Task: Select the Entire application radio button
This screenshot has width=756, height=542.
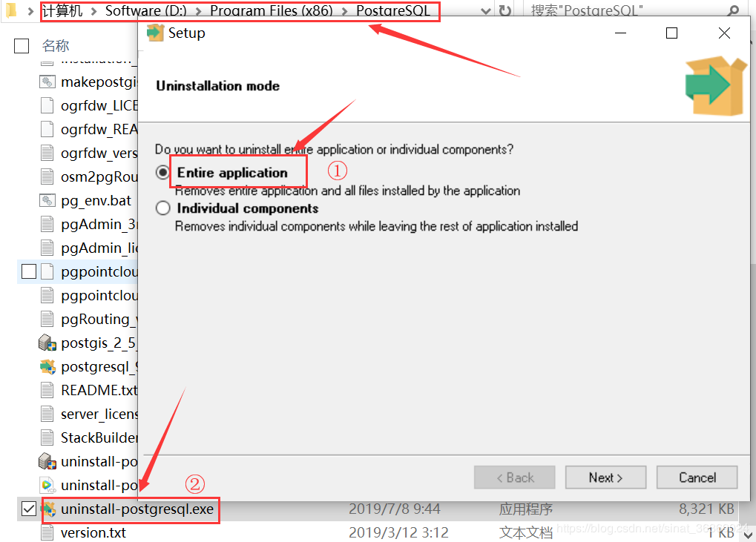Action: [x=162, y=173]
